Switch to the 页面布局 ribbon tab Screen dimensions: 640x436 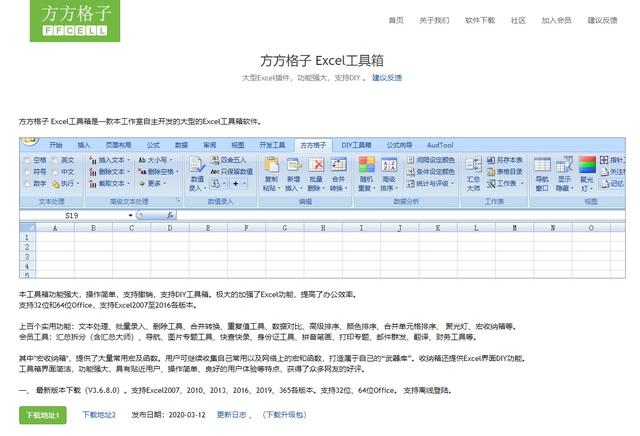(118, 145)
